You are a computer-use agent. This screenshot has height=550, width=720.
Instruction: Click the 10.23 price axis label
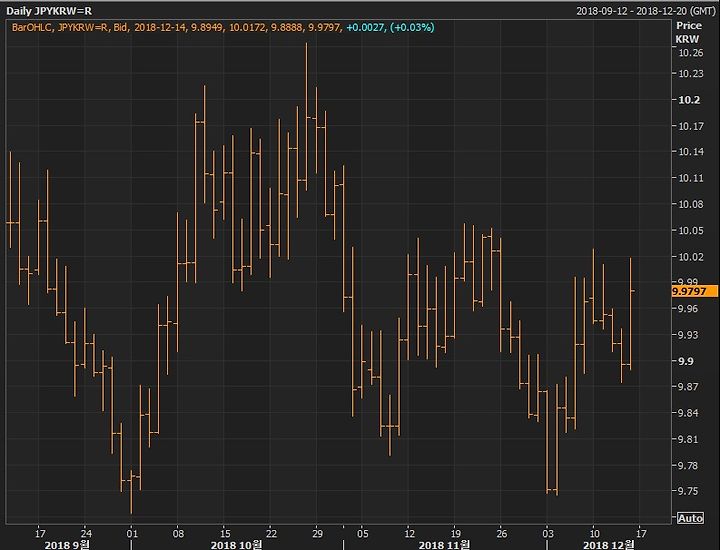click(x=691, y=73)
